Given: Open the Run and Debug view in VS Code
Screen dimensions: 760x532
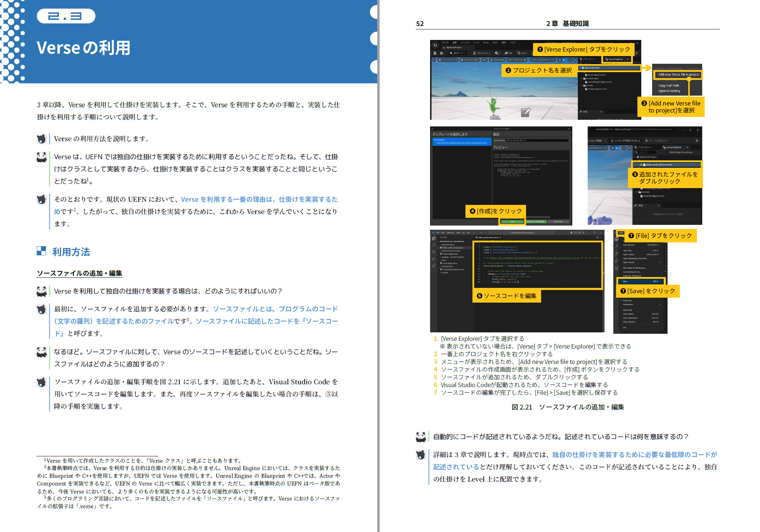Looking at the screenshot, I should 433,258.
